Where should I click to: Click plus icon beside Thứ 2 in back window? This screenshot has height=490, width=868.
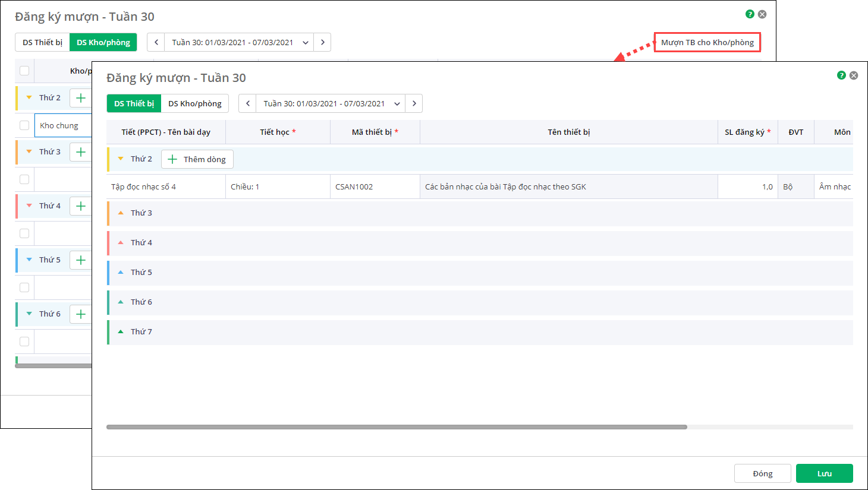81,98
